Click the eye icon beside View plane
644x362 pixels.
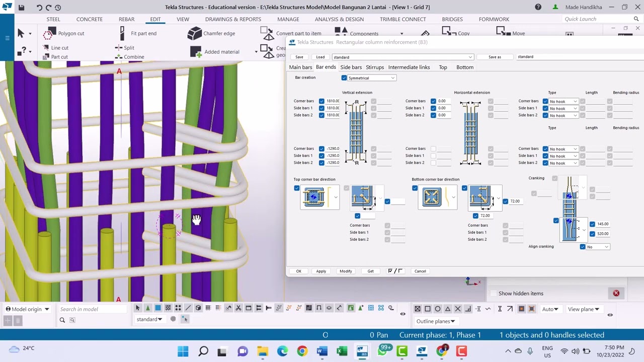tap(610, 315)
